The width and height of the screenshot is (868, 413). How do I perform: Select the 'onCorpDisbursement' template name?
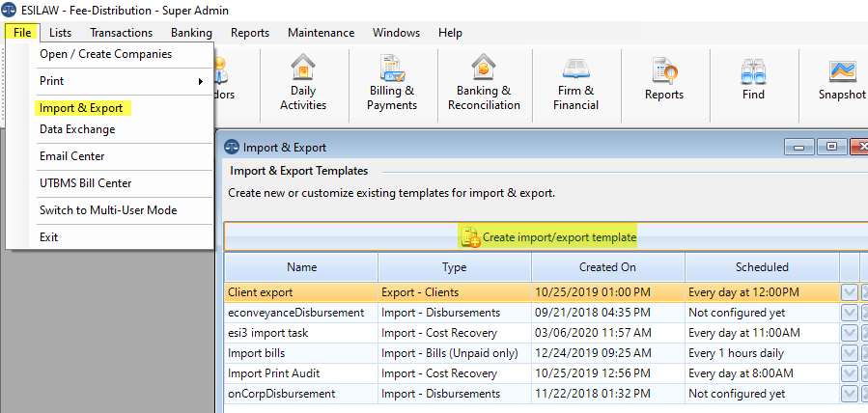pos(282,395)
